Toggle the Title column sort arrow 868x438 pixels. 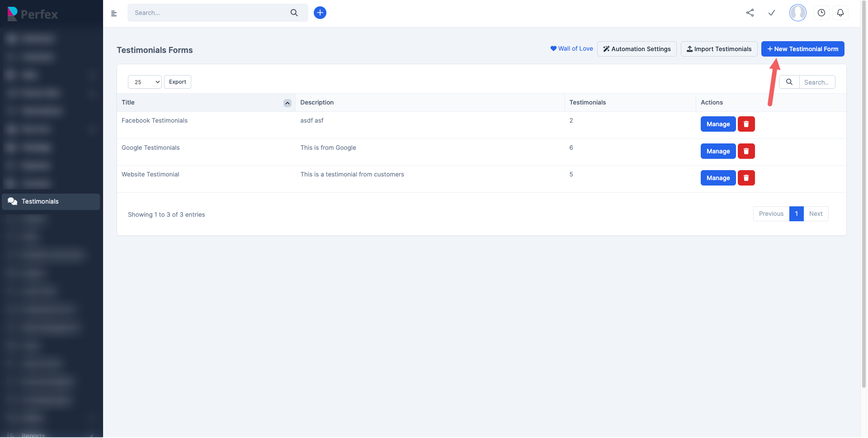tap(288, 103)
